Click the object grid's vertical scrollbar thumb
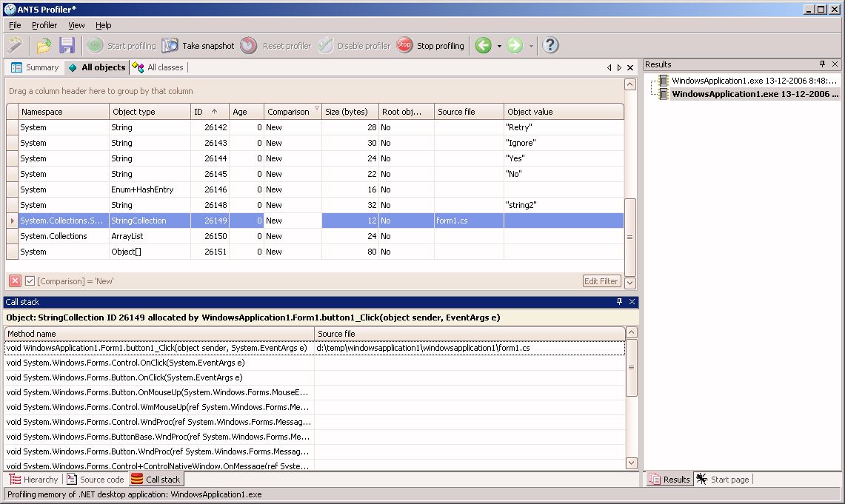845x504 pixels. tap(629, 237)
